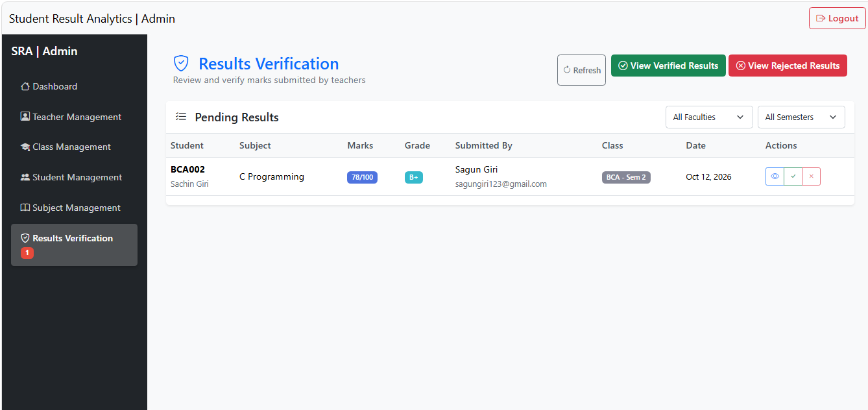Viewport: 868px width, 410px height.
Task: Click the red notification badge showing 1
Action: (27, 253)
